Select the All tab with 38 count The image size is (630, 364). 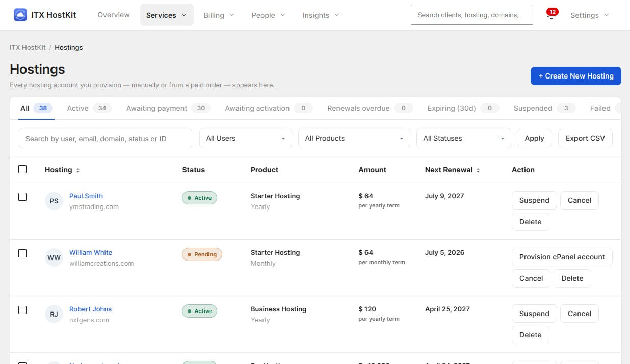[x=36, y=108]
